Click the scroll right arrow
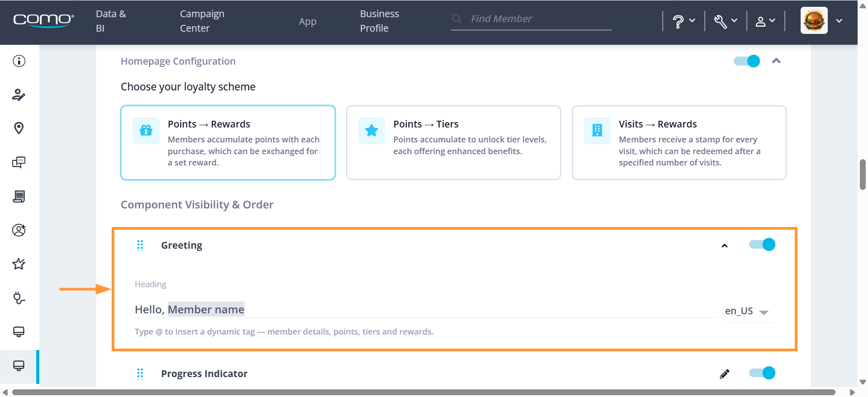The width and height of the screenshot is (868, 397). tap(852, 392)
